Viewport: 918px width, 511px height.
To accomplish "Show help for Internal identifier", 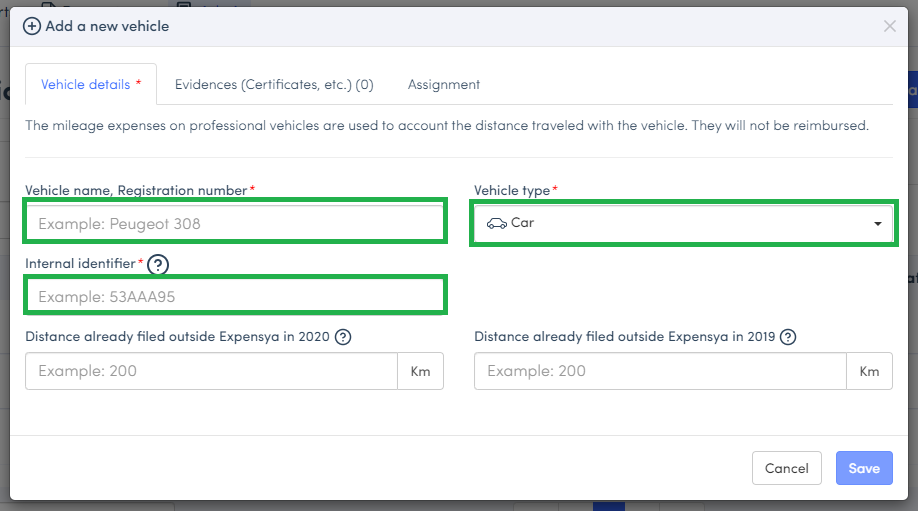I will (158, 265).
